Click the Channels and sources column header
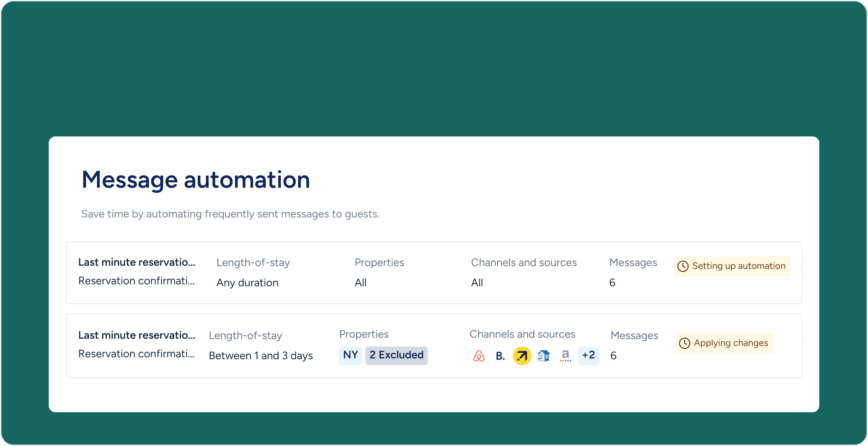The width and height of the screenshot is (868, 446). click(x=522, y=335)
